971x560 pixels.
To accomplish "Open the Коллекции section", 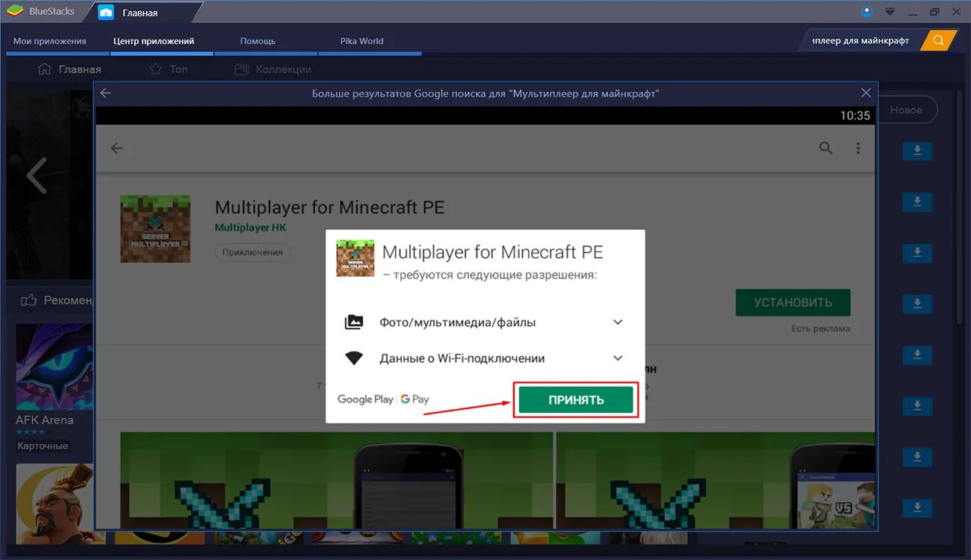I will (x=273, y=69).
